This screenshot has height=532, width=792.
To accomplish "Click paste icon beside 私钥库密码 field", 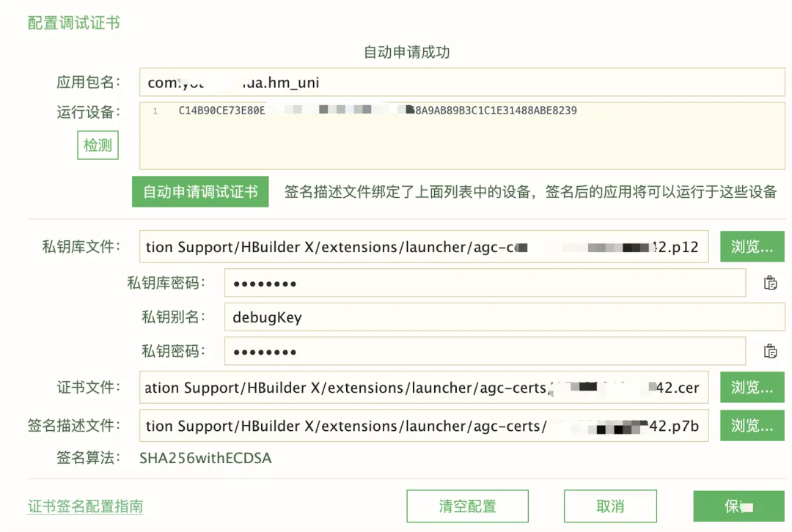I will point(770,283).
